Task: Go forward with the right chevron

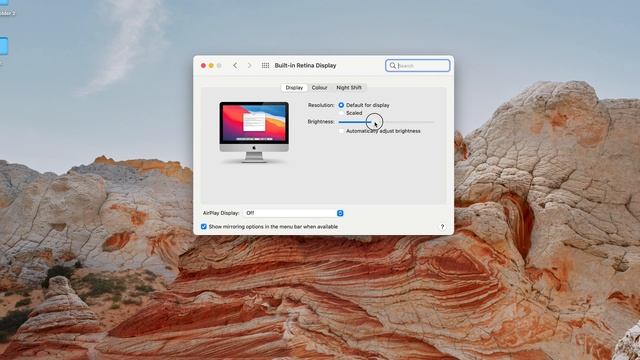Action: click(249, 65)
